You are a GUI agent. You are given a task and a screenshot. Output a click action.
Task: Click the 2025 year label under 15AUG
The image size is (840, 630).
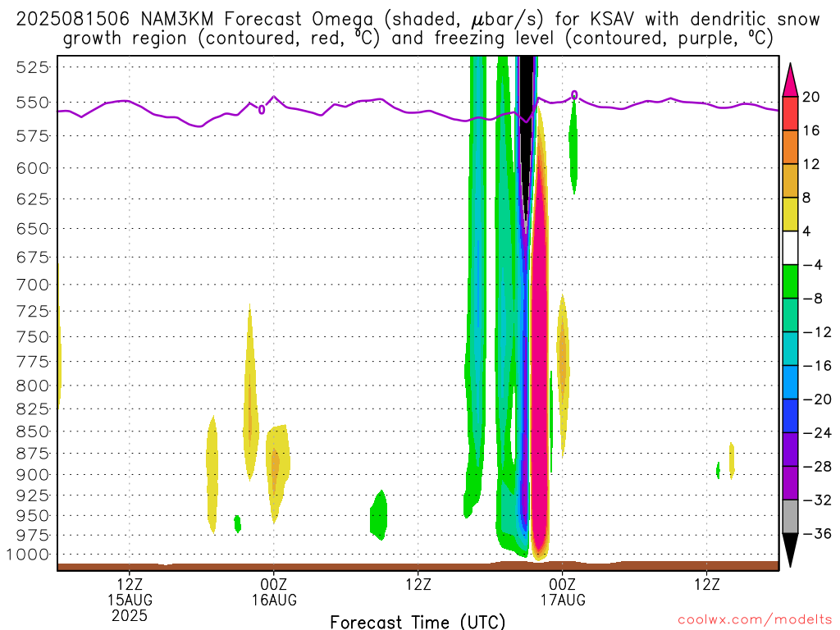(x=130, y=615)
